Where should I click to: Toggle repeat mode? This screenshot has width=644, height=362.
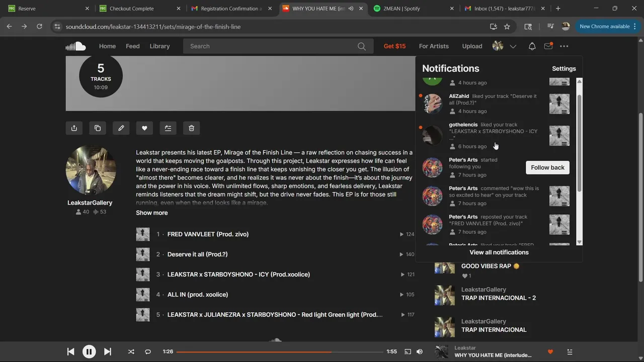click(x=148, y=352)
